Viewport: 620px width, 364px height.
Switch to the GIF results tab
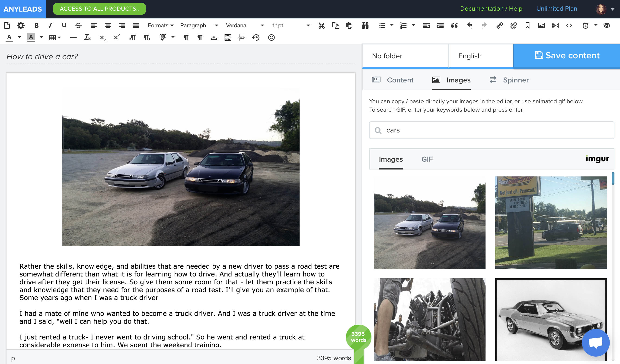pyautogui.click(x=427, y=159)
